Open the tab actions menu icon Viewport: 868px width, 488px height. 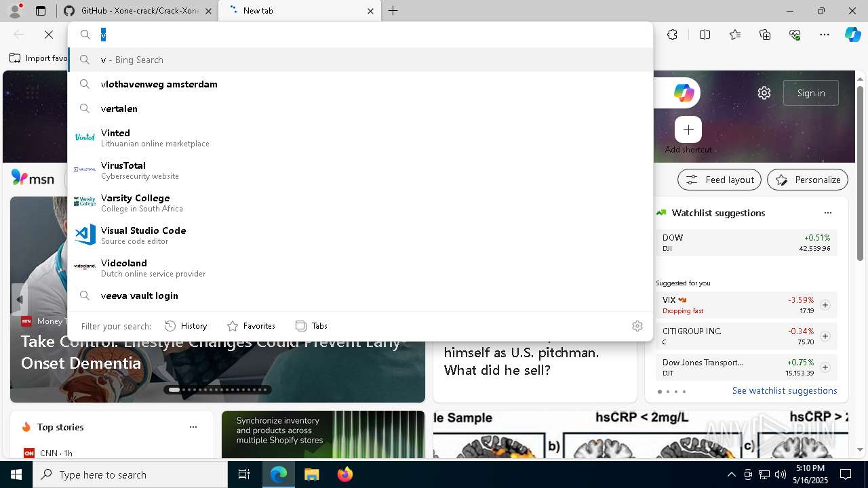(x=41, y=11)
